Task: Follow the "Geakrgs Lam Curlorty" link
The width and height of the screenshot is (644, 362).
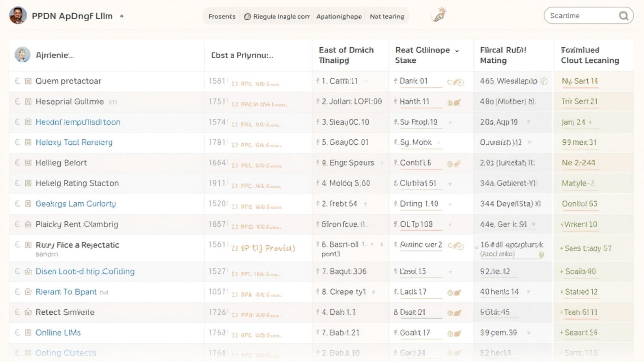Action: click(x=75, y=203)
